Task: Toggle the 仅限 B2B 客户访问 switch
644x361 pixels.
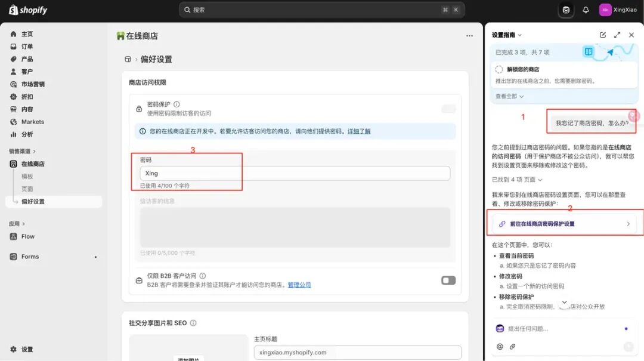Action: (x=448, y=280)
